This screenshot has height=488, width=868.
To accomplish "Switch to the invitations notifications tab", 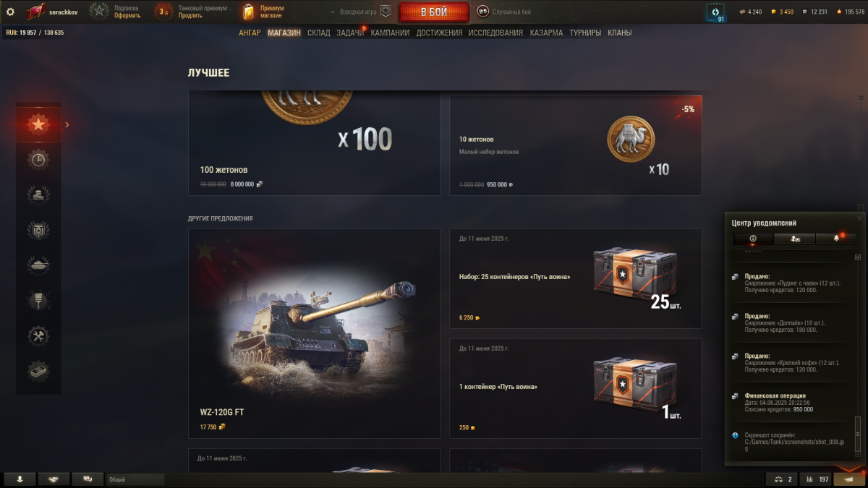I will click(794, 239).
